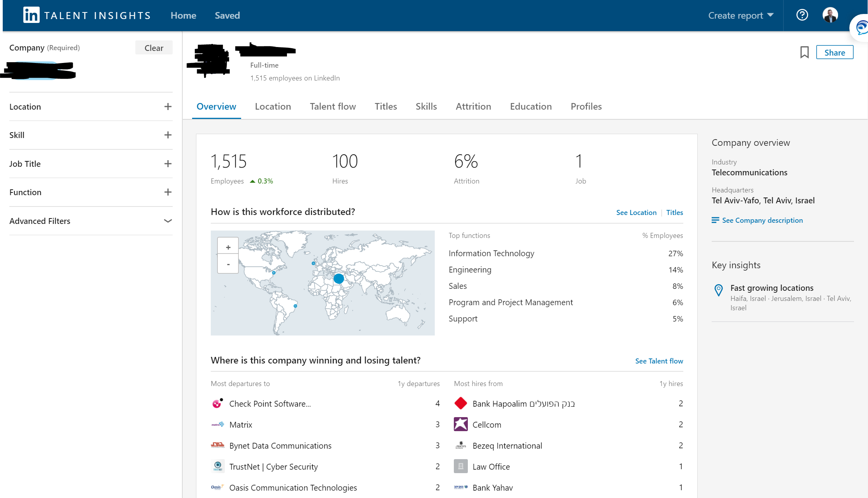This screenshot has height=498, width=868.
Task: Click the Bank Yahav logo
Action: [460, 487]
